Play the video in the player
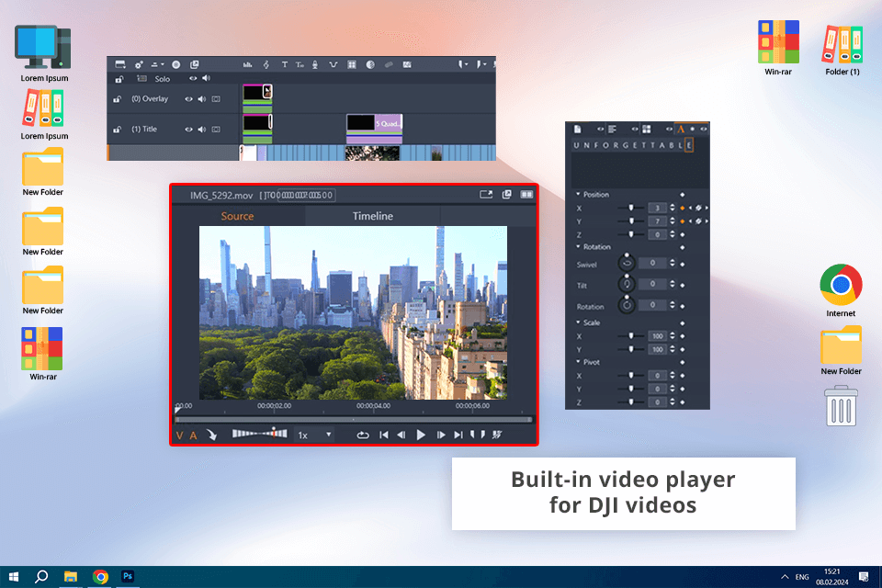Viewport: 882px width, 588px height. [421, 435]
